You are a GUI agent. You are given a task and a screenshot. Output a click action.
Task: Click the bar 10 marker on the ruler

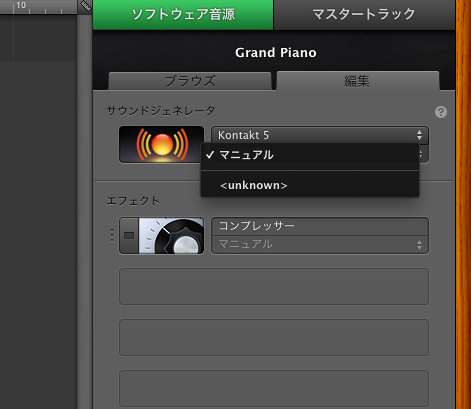(x=21, y=5)
